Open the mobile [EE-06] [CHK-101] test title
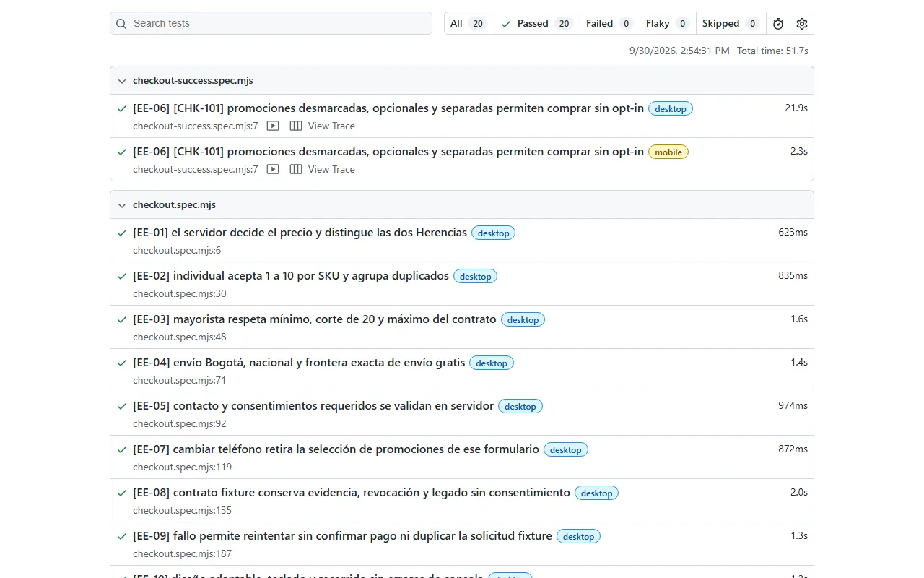The width and height of the screenshot is (924, 578). click(x=388, y=152)
